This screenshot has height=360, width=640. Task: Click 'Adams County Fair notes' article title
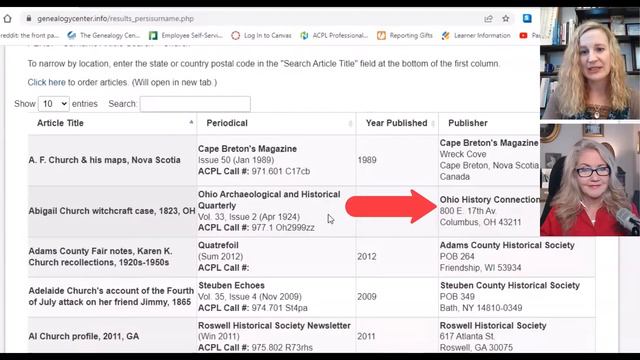click(x=100, y=257)
